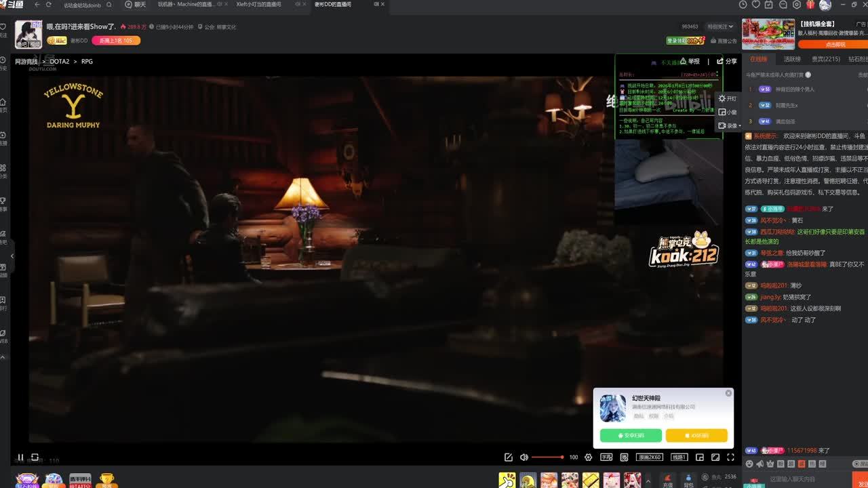Click the gift box icon in title bar
Viewport: 868px width, 488px height.
[810, 5]
